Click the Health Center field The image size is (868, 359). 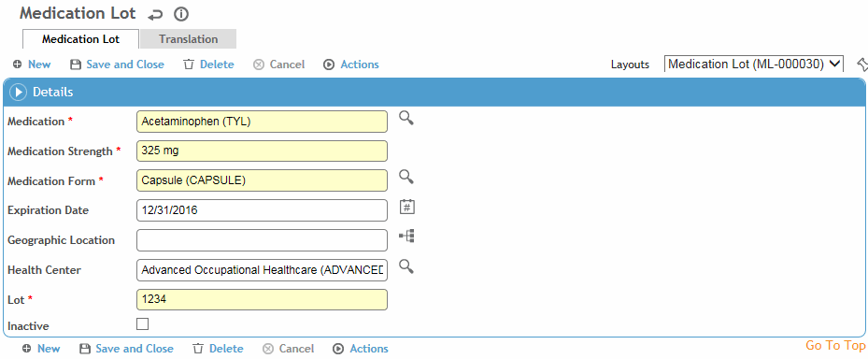(262, 270)
